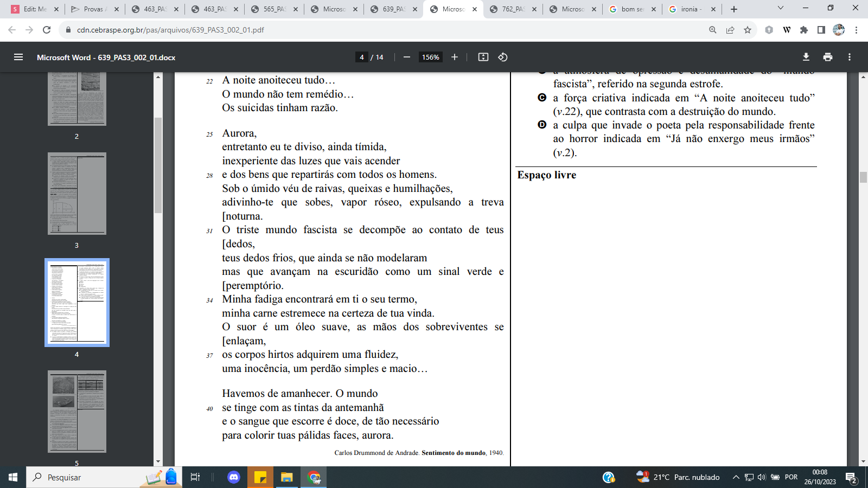Open the Windows Start menu
The image size is (868, 488).
pyautogui.click(x=13, y=477)
